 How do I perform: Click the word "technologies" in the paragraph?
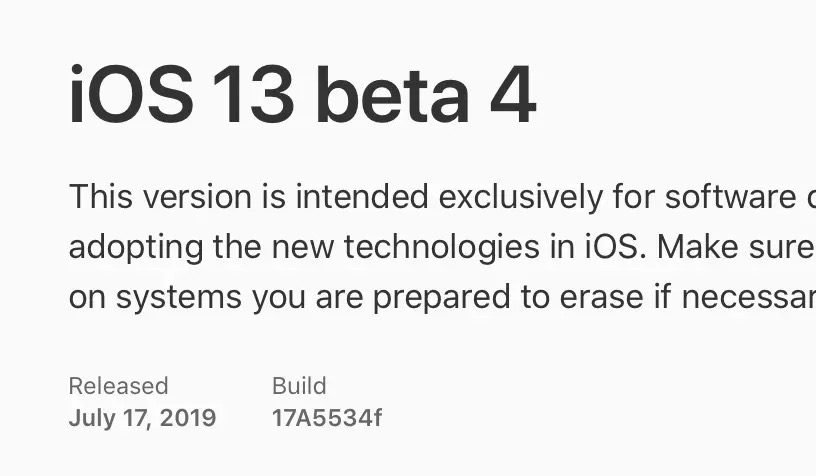(441, 248)
